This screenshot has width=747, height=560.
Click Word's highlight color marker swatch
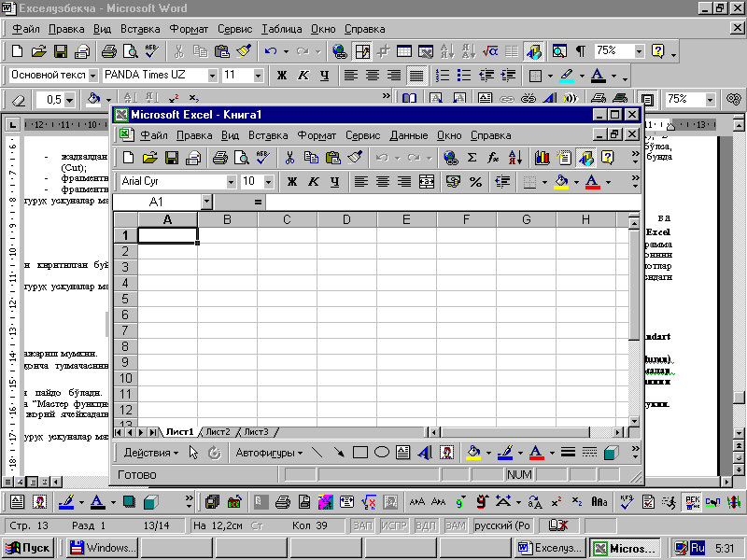(x=567, y=76)
